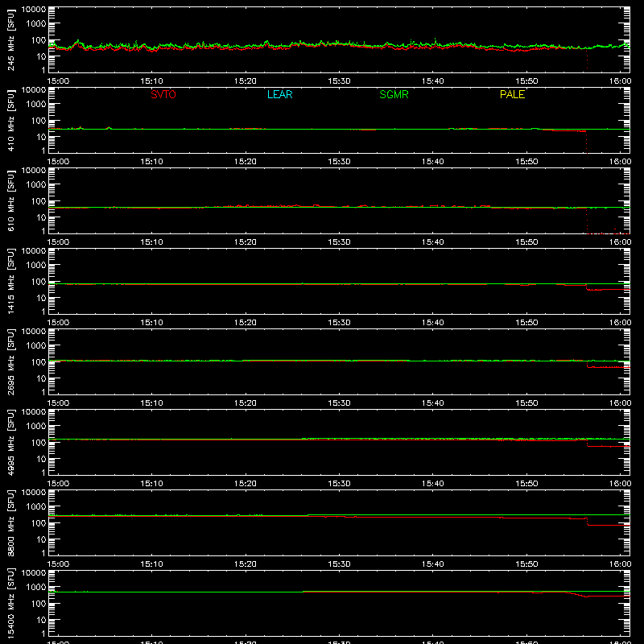The image size is (644, 644).
Task: Click 15:40 tick label under 410 MHz panel
Action: pos(433,162)
